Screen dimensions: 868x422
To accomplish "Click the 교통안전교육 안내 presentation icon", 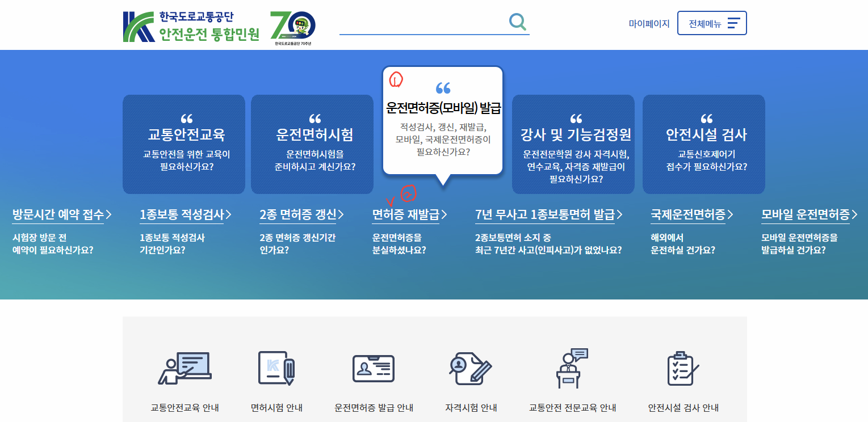I will point(185,368).
